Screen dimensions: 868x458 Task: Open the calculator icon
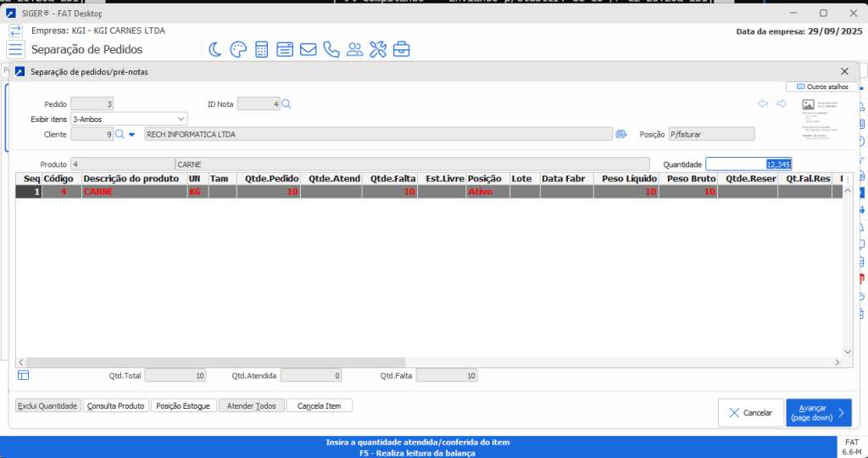click(x=261, y=50)
